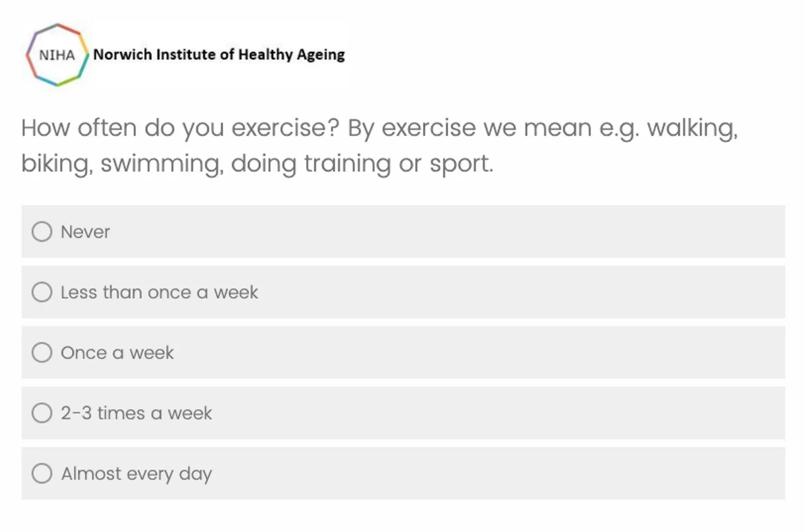Select the Less than once a week radio circle
805x532 pixels.
[x=42, y=292]
